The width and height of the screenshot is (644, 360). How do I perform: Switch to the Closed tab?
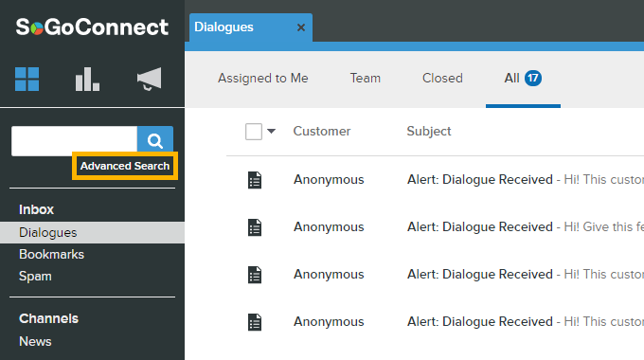442,78
